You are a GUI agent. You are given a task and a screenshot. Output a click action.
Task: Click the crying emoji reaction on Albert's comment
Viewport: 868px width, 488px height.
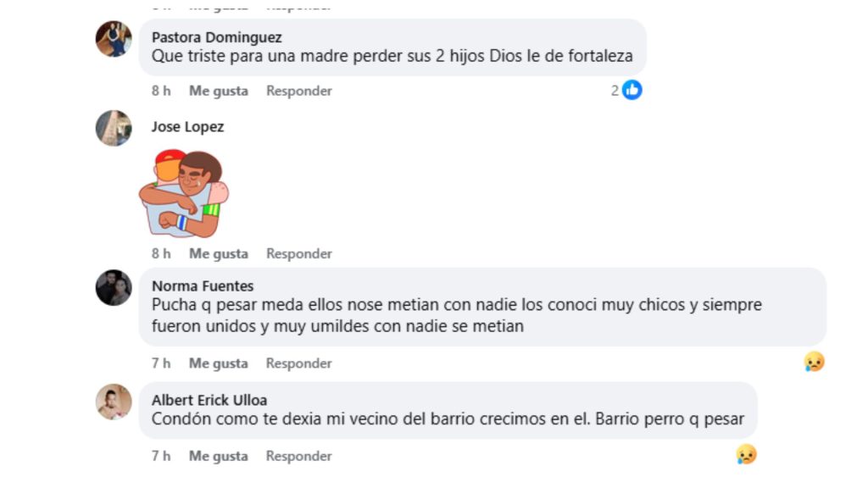coord(743,456)
